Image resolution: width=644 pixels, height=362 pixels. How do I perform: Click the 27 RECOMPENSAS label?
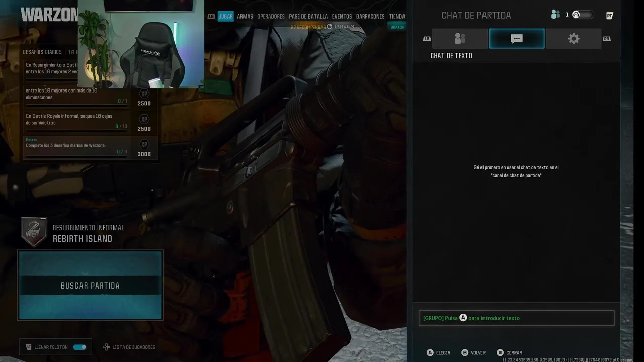click(x=308, y=27)
